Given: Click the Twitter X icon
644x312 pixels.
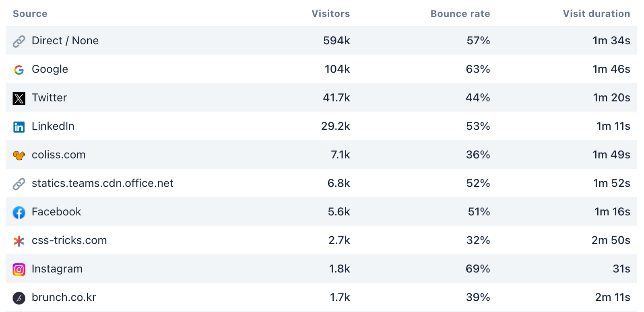Looking at the screenshot, I should coord(19,98).
